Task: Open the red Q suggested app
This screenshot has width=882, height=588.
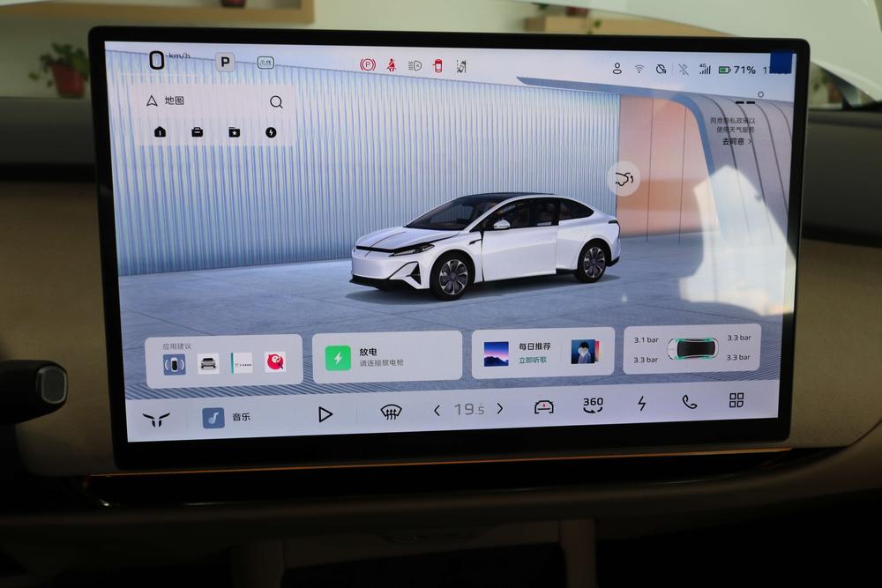Action: [x=275, y=362]
